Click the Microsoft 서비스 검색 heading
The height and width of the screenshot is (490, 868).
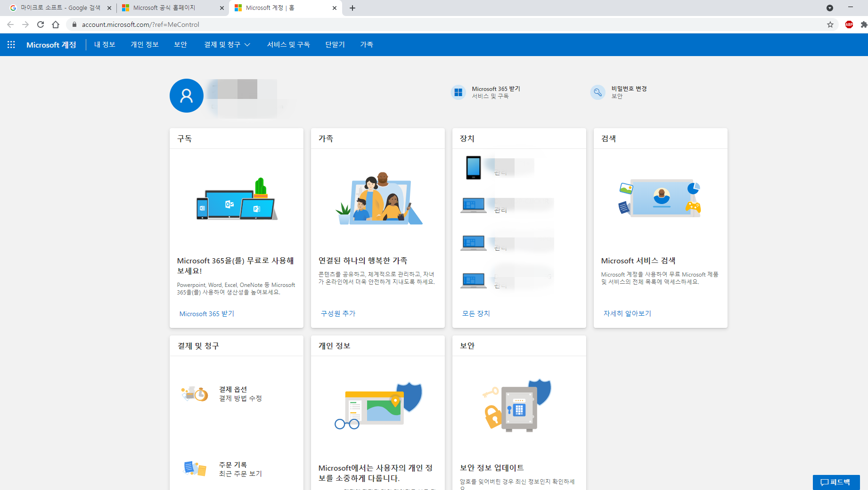[638, 261]
